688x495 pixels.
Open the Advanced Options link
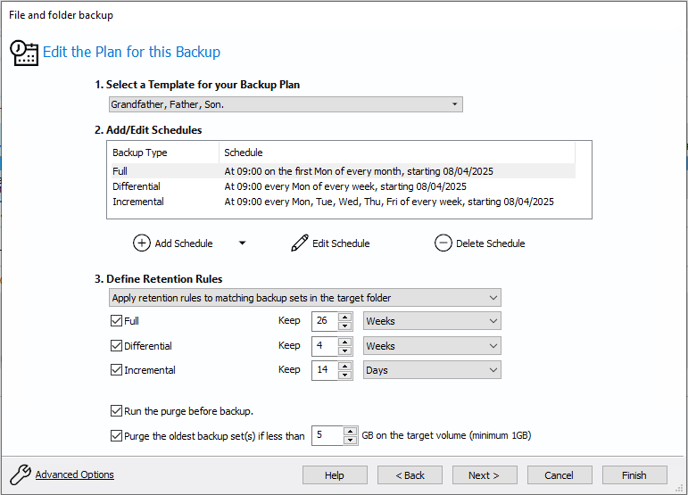(75, 474)
